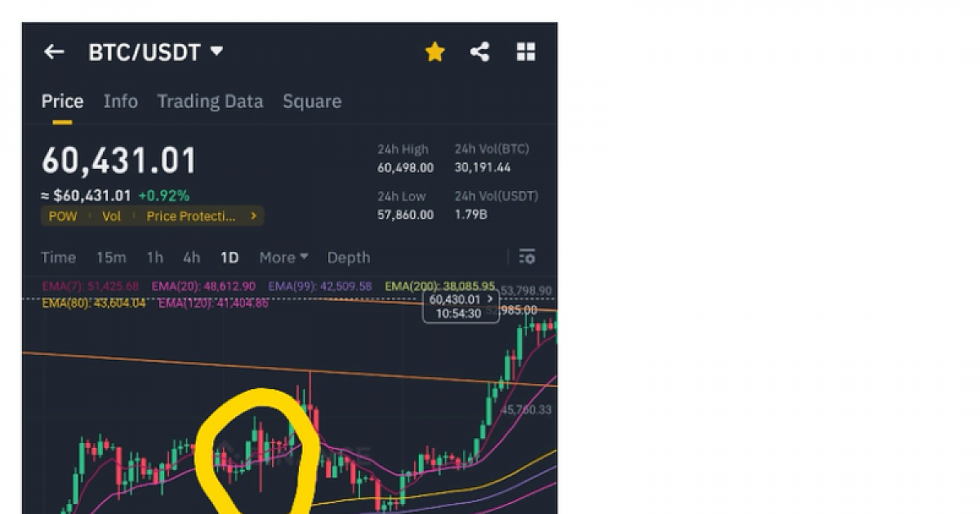The height and width of the screenshot is (514, 980).
Task: Select the 1h chart interval
Action: pos(154,257)
